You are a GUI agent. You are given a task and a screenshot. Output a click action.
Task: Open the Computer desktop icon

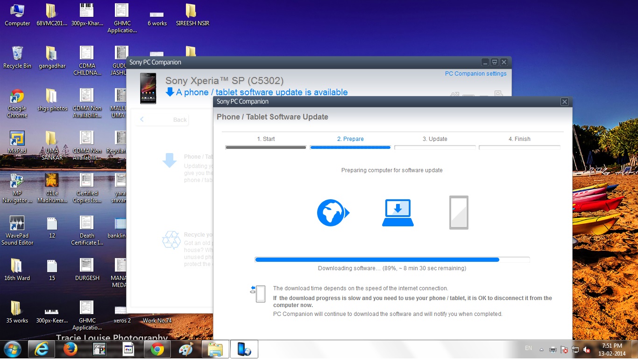pyautogui.click(x=17, y=15)
